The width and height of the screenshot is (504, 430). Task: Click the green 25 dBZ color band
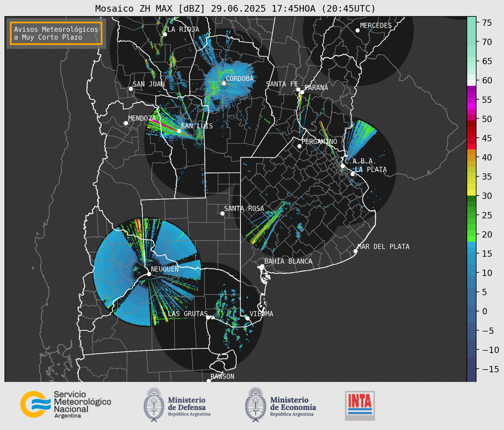click(471, 216)
